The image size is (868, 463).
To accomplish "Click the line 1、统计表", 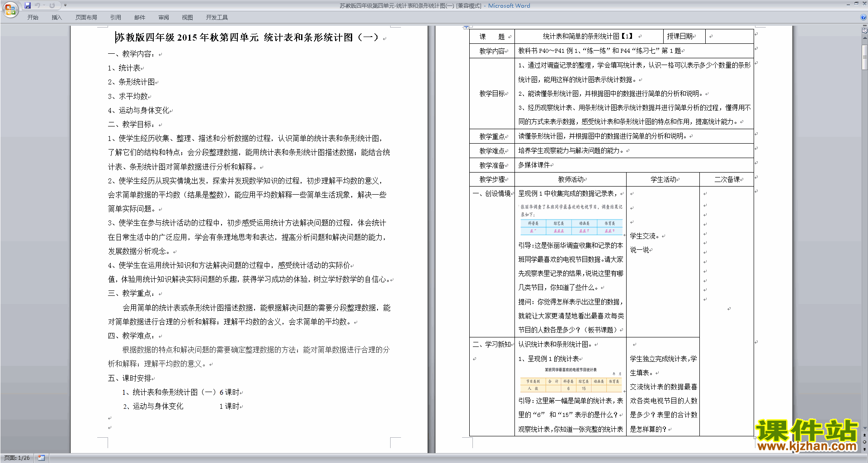I will tap(124, 68).
